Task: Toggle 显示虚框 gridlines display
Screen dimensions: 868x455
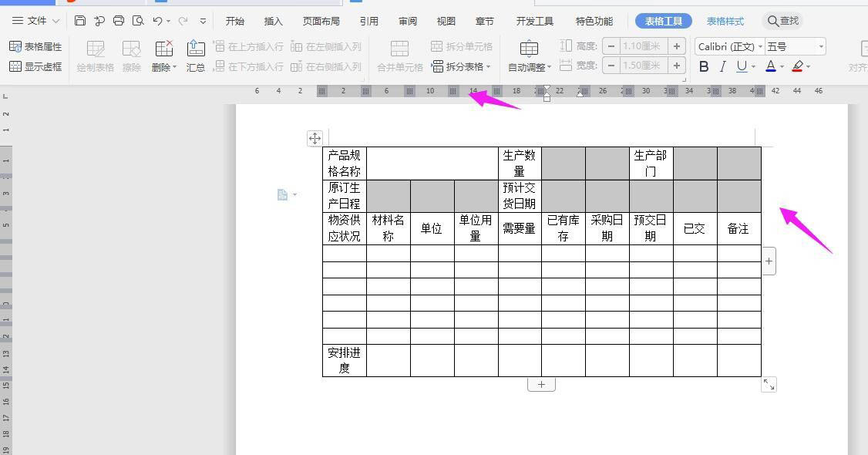Action: point(35,67)
